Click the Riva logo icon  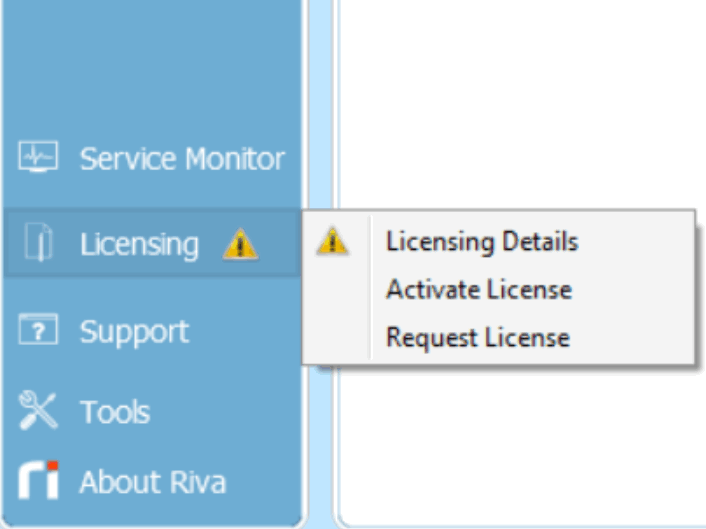coord(38,480)
